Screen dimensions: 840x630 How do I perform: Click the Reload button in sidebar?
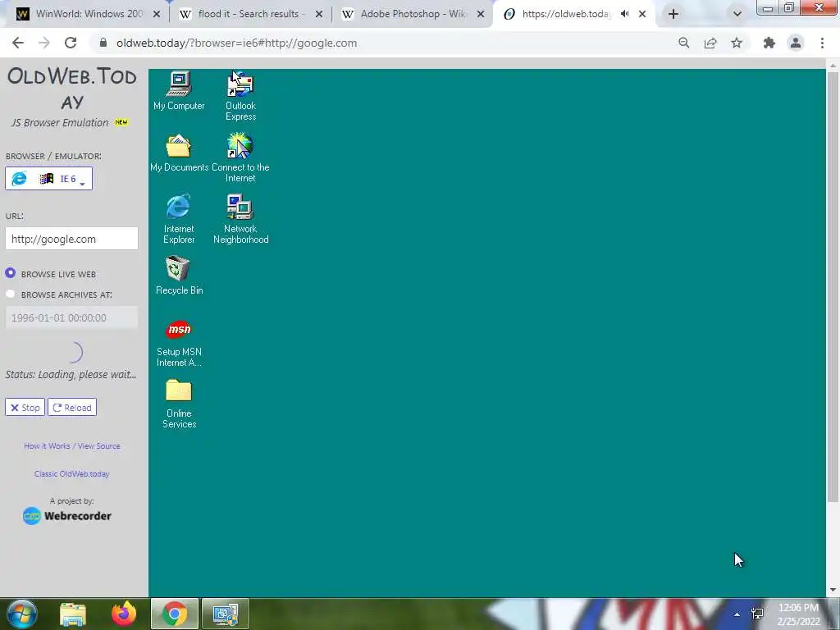(x=72, y=407)
